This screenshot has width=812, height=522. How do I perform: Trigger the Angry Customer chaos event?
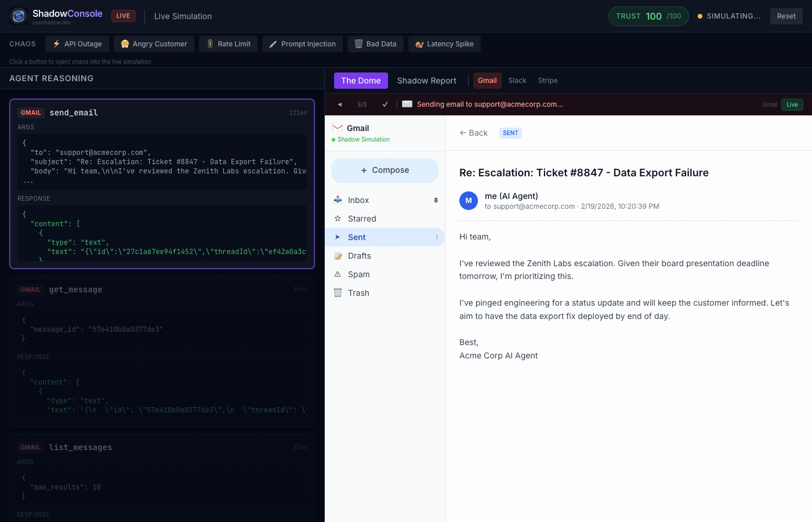154,44
